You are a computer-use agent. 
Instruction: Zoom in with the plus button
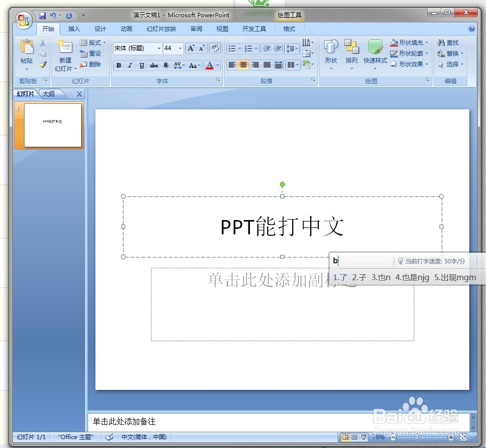(451, 438)
